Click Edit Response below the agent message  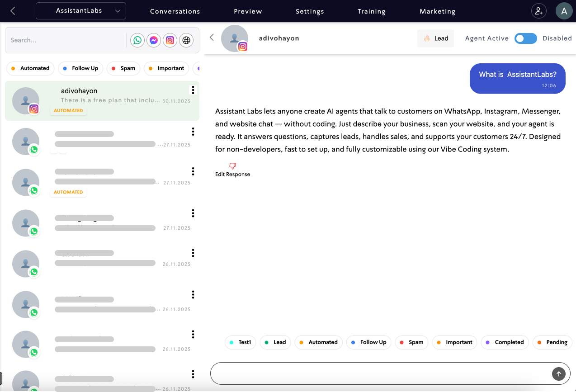(x=233, y=174)
